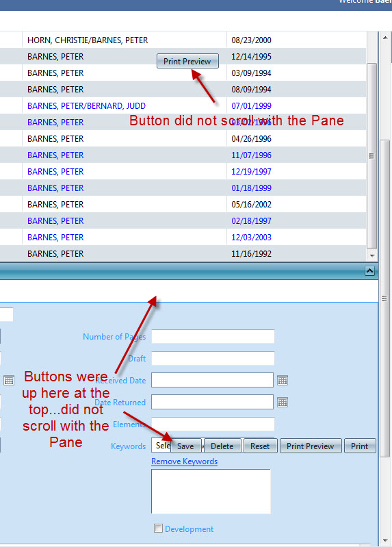The height and width of the screenshot is (547, 392).
Task: Click the Draft input field
Action: 213,358
